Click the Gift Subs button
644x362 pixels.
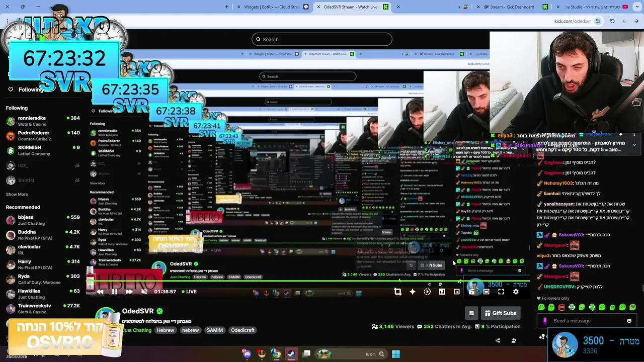point(501,313)
